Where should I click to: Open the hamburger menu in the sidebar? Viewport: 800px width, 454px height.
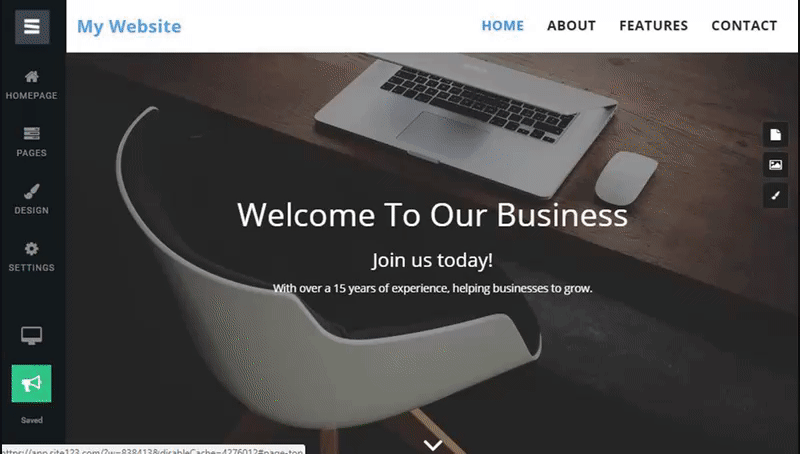click(x=32, y=27)
